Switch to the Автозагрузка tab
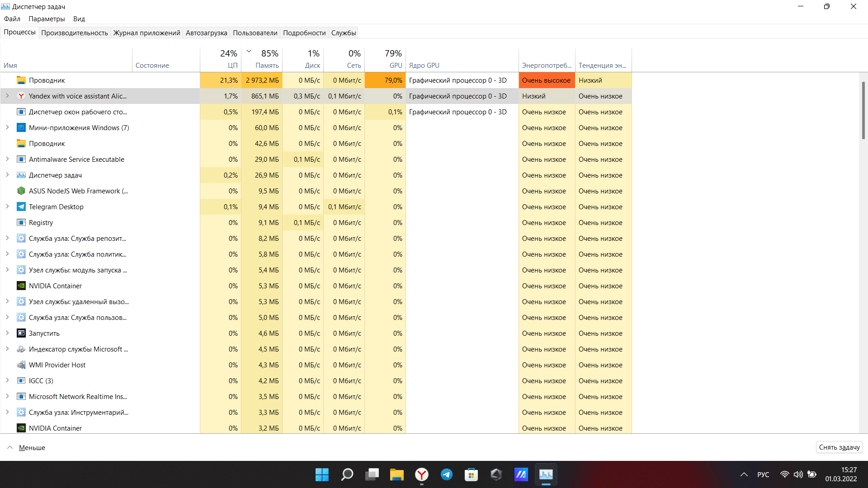Image resolution: width=868 pixels, height=488 pixels. 206,33
